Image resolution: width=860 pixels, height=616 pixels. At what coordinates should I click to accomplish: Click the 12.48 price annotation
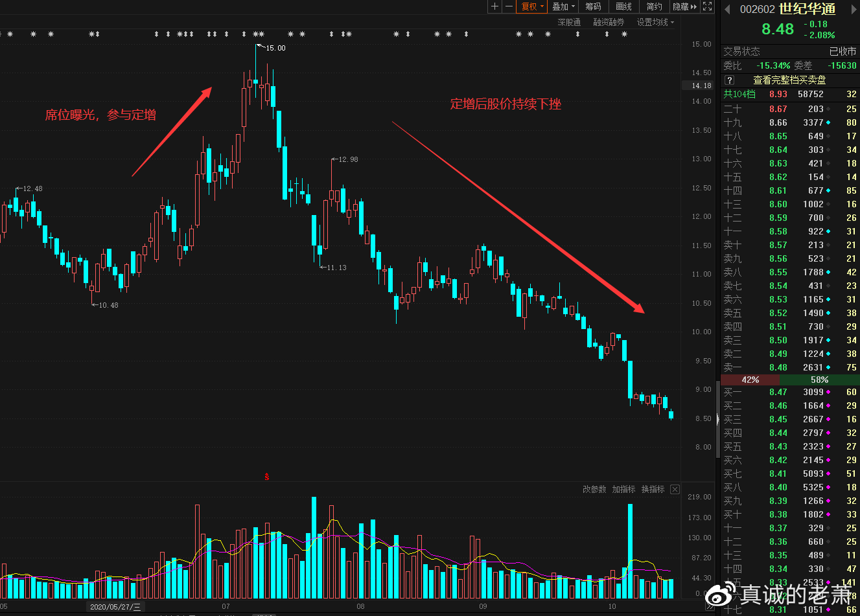click(32, 188)
